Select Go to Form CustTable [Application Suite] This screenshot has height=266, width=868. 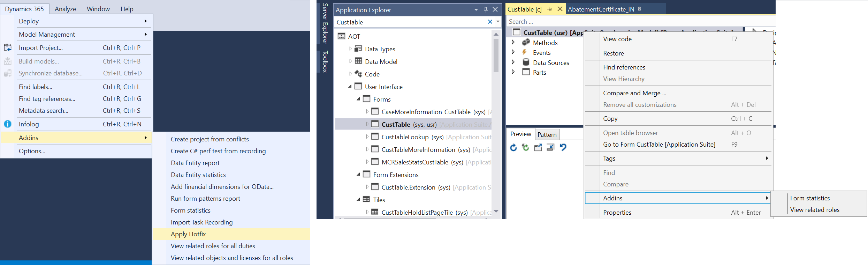click(678, 145)
